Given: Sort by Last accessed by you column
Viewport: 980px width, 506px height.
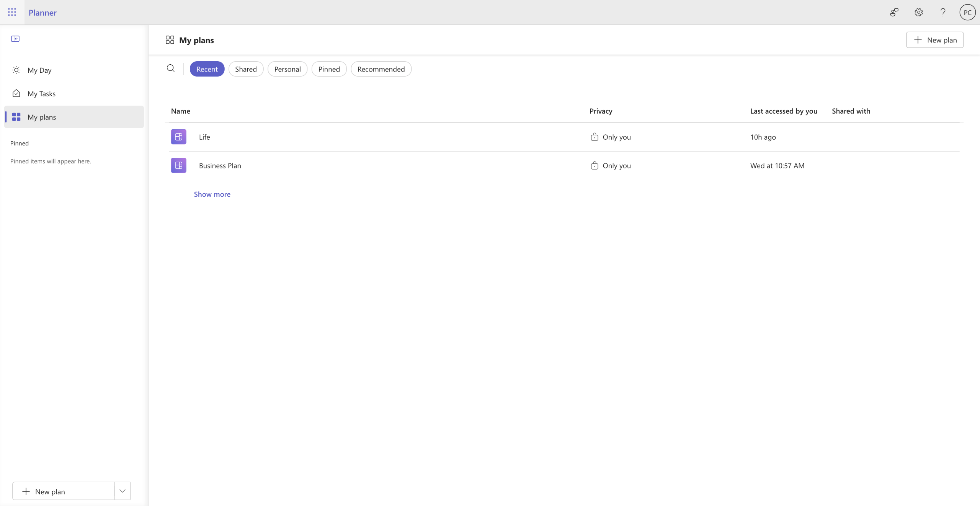Looking at the screenshot, I should coord(783,111).
